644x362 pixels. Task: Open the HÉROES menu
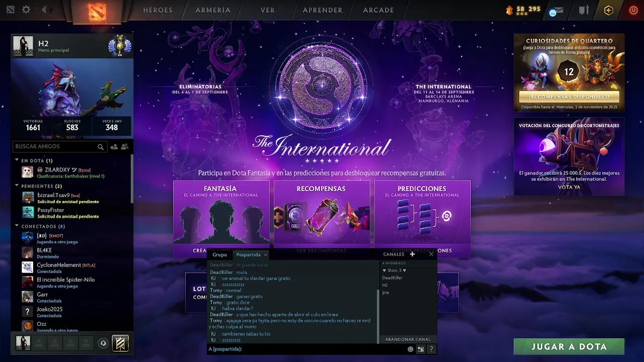coord(157,10)
